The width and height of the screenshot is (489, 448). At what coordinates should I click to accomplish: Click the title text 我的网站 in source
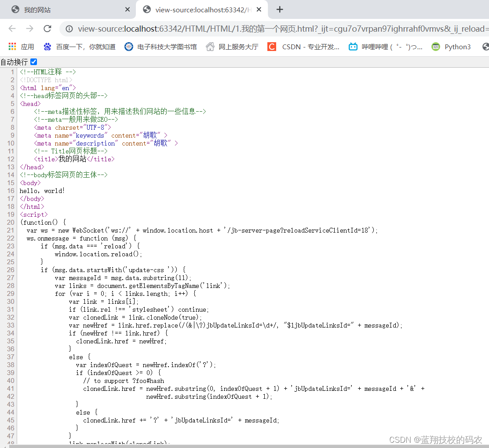[73, 159]
